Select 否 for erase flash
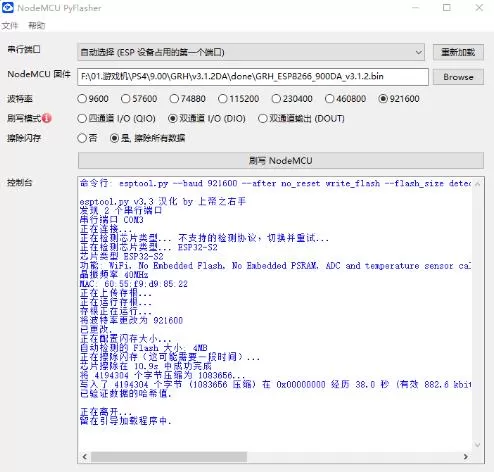 (x=87, y=138)
